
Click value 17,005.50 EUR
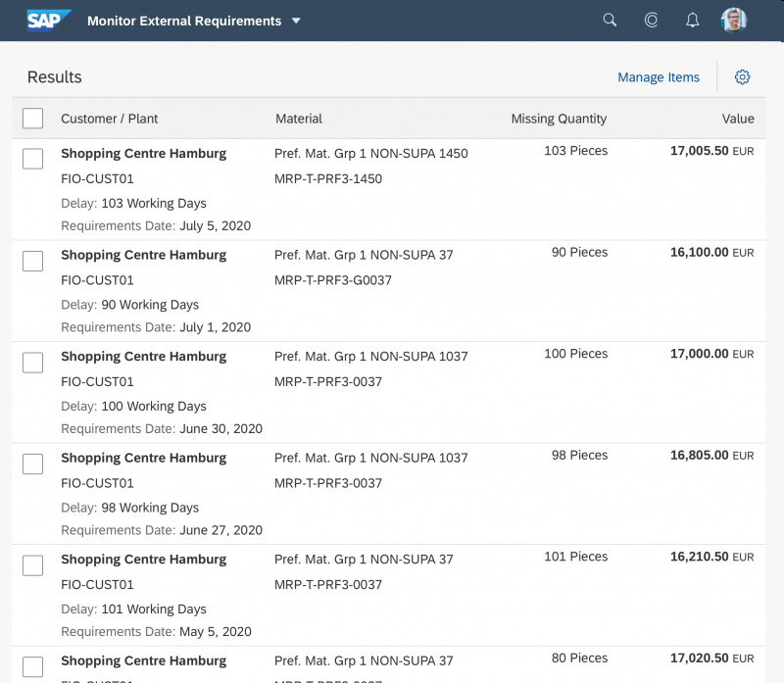click(x=712, y=151)
